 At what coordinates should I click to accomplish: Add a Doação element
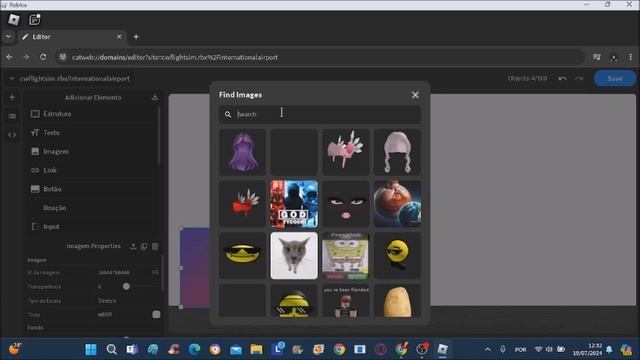pos(92,208)
